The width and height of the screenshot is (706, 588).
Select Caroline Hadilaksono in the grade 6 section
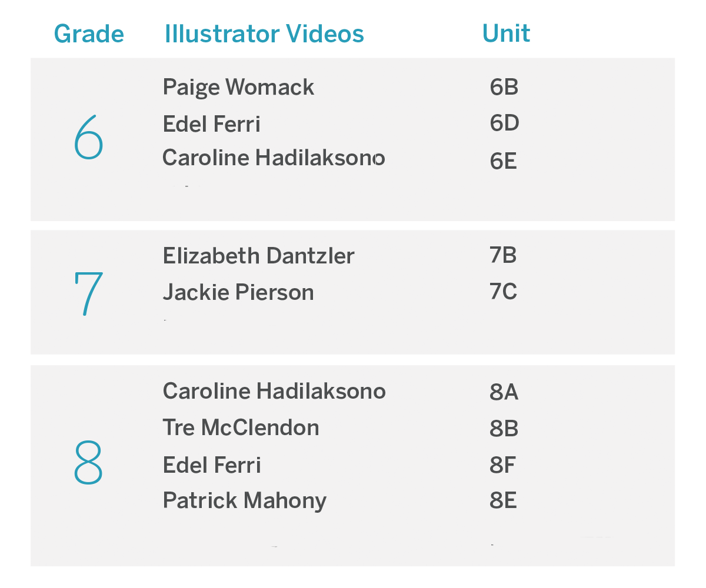point(274,158)
